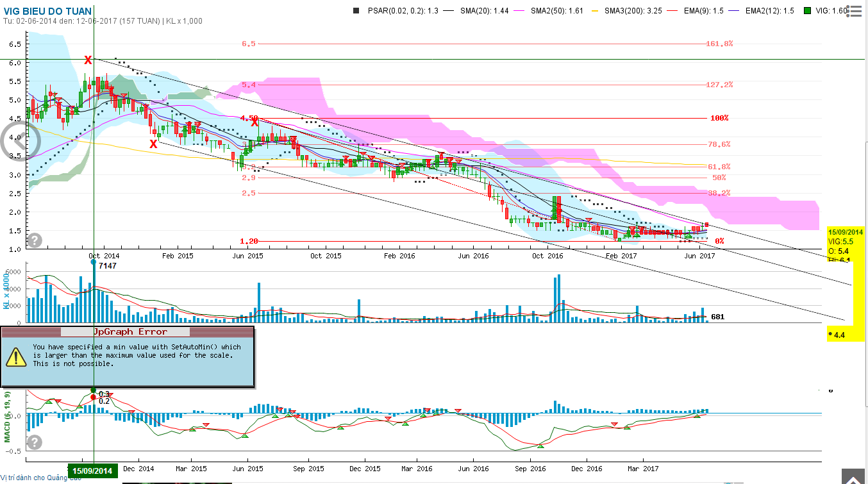
Task: Click the 100% Fibonacci level label
Action: click(x=719, y=119)
